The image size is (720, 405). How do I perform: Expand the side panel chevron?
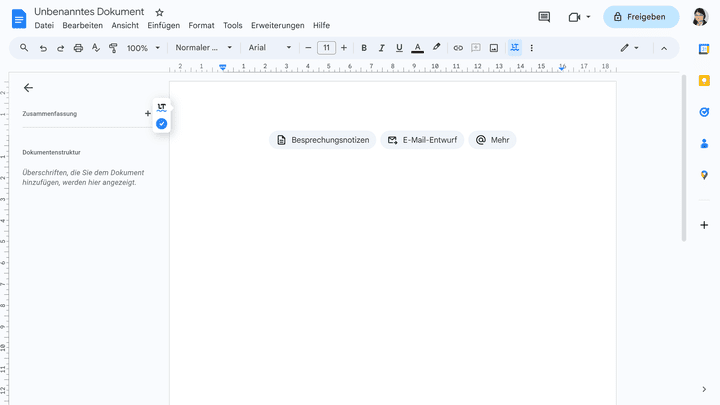click(x=704, y=389)
